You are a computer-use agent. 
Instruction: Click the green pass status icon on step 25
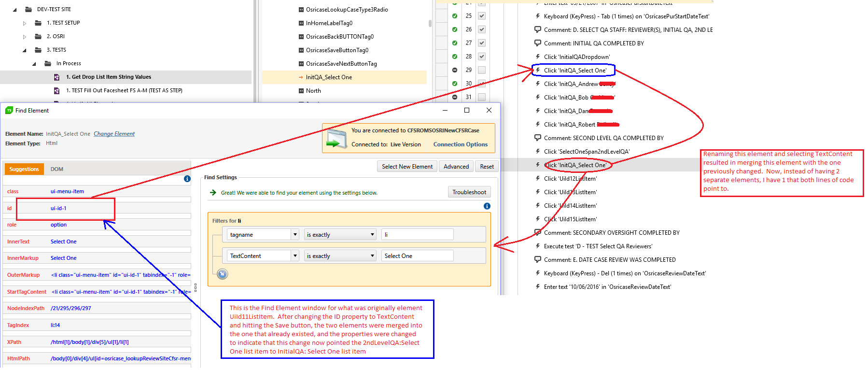click(x=455, y=16)
